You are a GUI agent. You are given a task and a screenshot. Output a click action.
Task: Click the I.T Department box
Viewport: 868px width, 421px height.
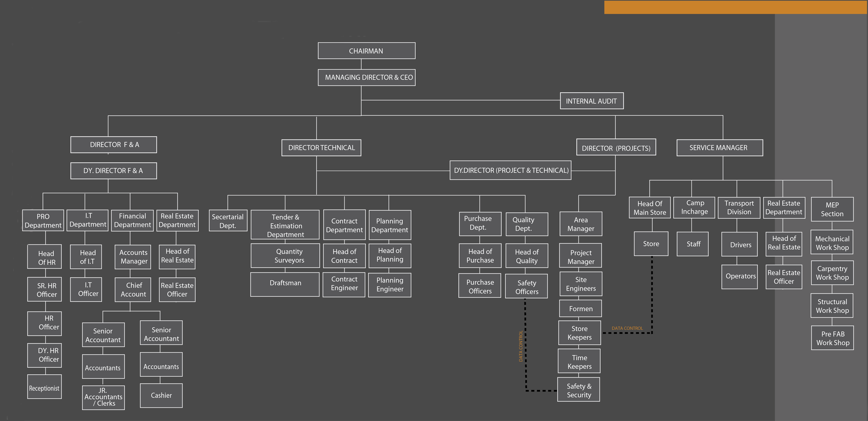click(x=88, y=220)
